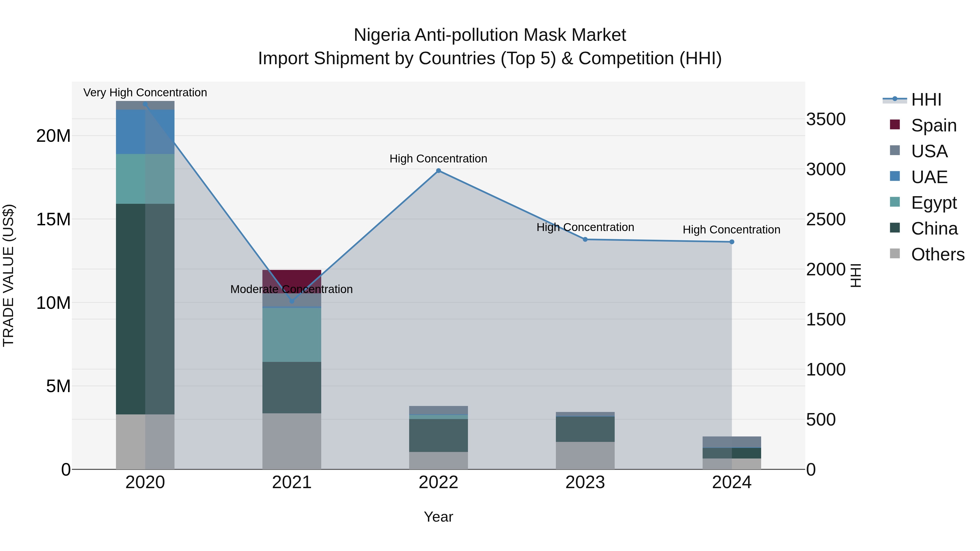Click the HHI legend line marker
Screen dimensions: 980x551
pos(895,99)
